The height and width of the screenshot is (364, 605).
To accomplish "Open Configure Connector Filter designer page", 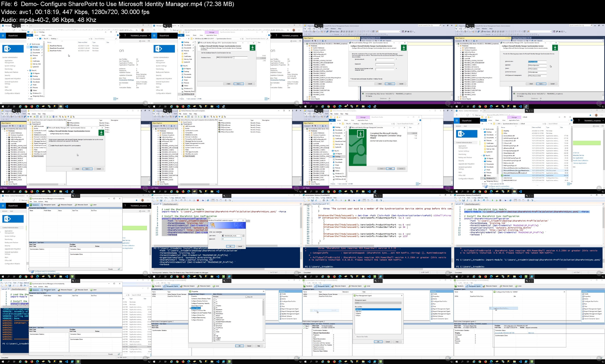I will pyautogui.click(x=199, y=311).
